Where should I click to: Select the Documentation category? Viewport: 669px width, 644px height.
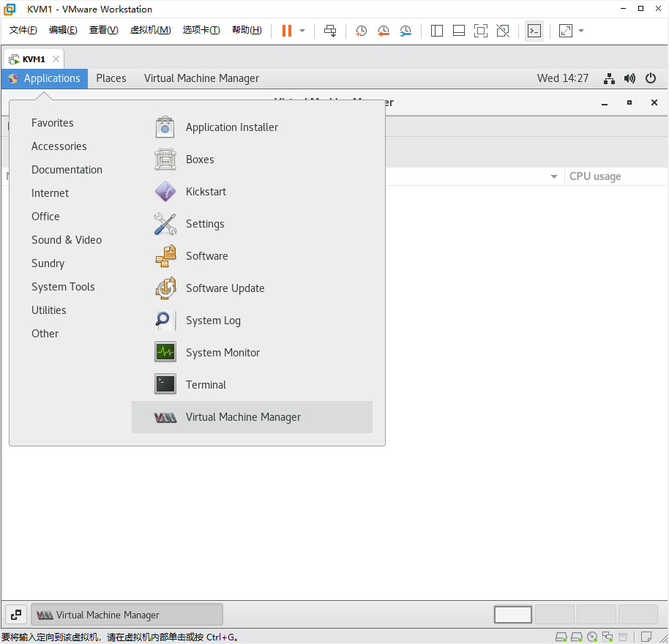coord(67,170)
